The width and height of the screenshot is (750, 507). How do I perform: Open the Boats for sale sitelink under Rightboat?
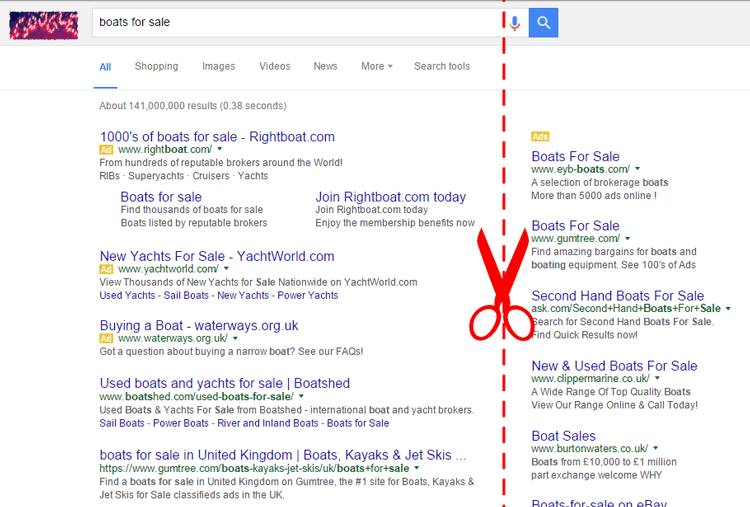coord(161,197)
